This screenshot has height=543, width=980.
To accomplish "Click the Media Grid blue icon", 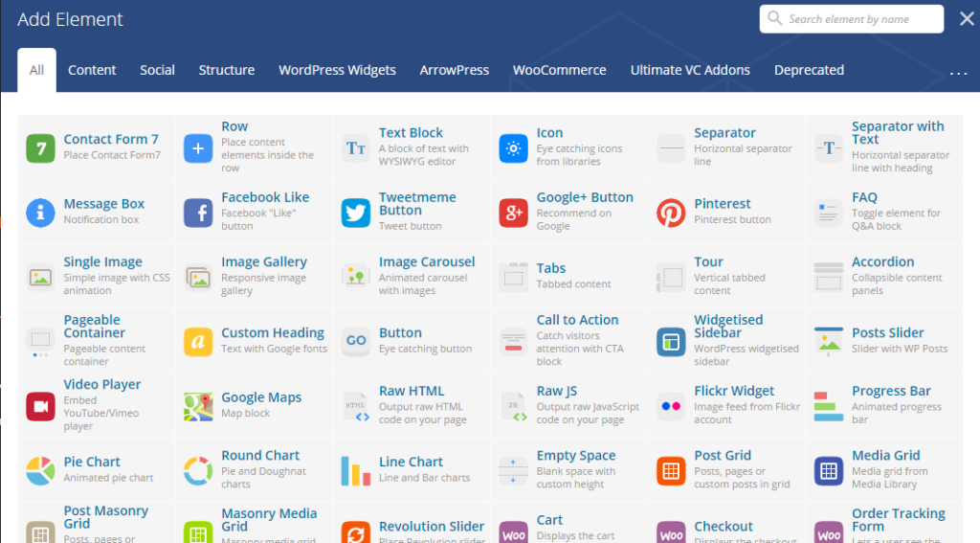I will click(829, 470).
